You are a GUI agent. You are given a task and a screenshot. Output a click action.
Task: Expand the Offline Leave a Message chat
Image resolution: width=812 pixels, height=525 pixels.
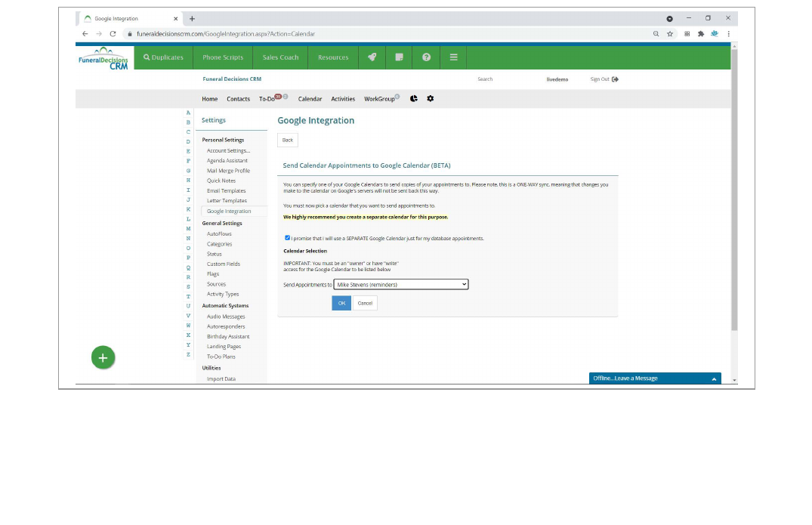[x=654, y=378]
